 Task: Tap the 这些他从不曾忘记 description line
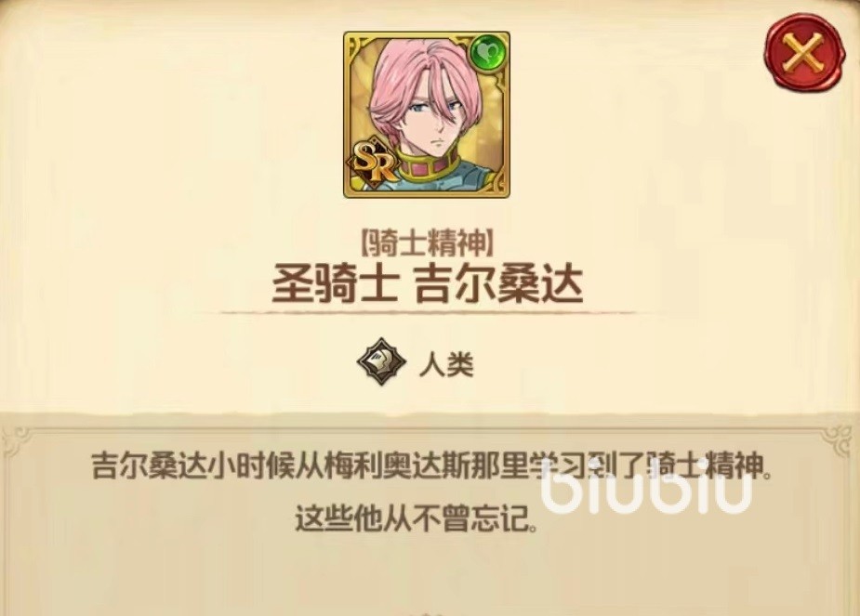click(x=416, y=518)
